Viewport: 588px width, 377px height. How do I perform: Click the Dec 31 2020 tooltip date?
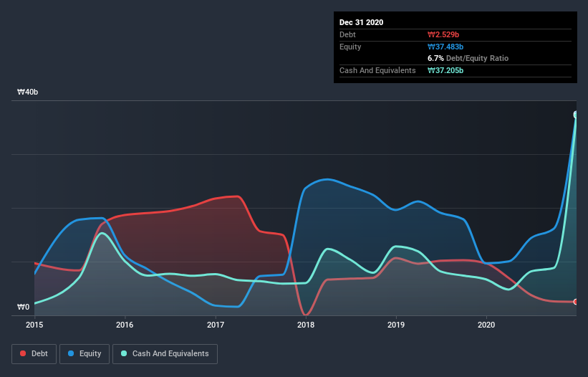click(x=361, y=22)
